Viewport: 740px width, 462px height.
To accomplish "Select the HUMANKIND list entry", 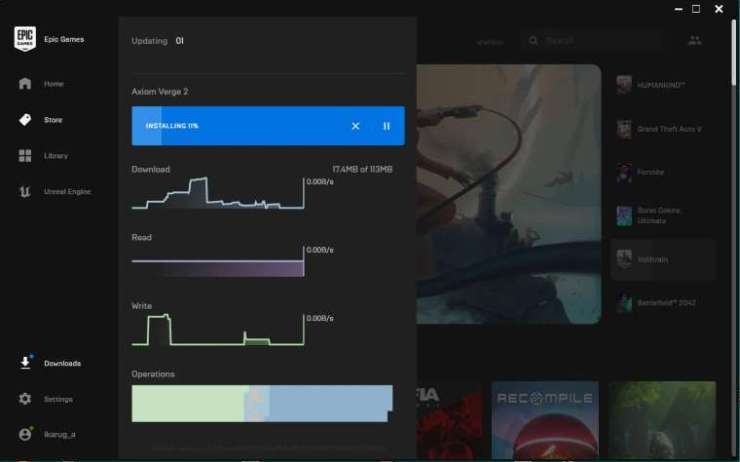I will (664, 85).
